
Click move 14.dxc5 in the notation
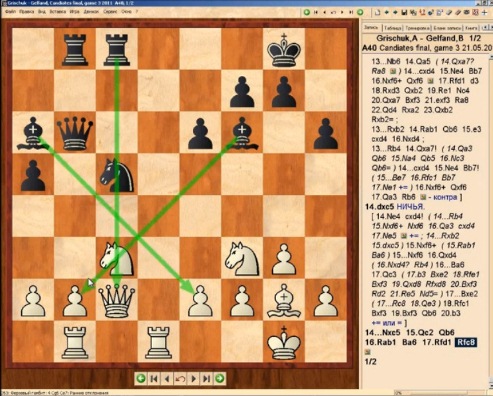379,207
